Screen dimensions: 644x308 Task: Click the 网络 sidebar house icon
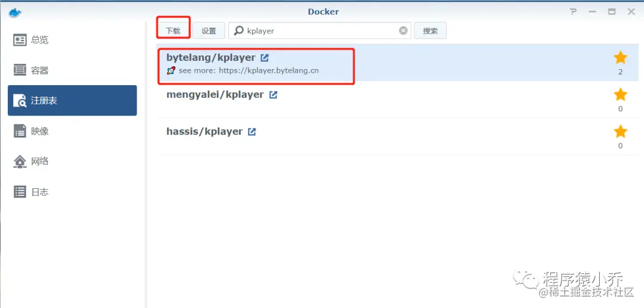point(20,161)
